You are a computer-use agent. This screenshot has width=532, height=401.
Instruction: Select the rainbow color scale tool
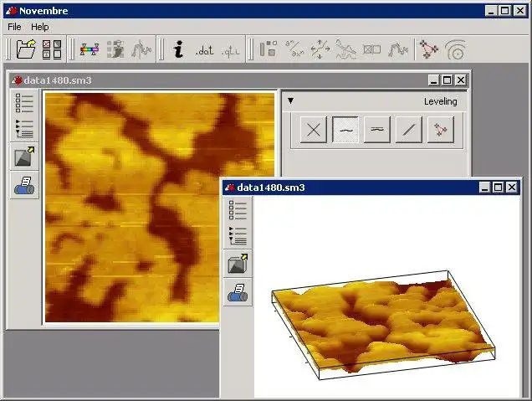coord(90,49)
